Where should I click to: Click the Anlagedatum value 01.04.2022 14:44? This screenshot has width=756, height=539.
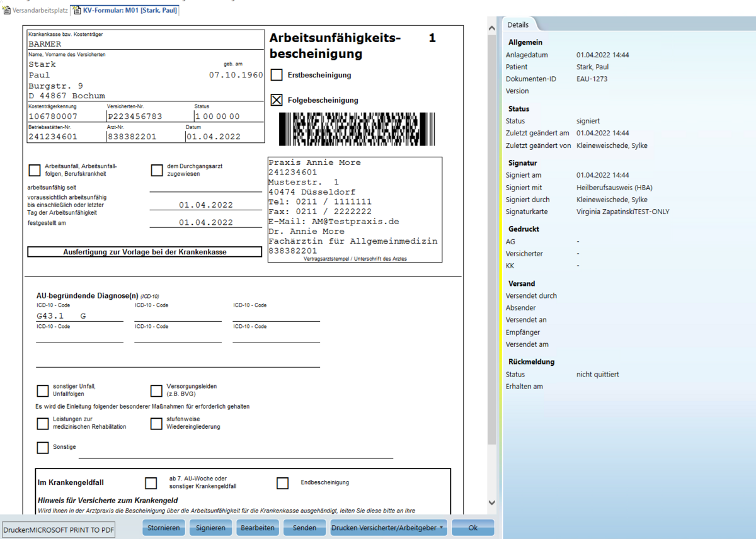602,55
